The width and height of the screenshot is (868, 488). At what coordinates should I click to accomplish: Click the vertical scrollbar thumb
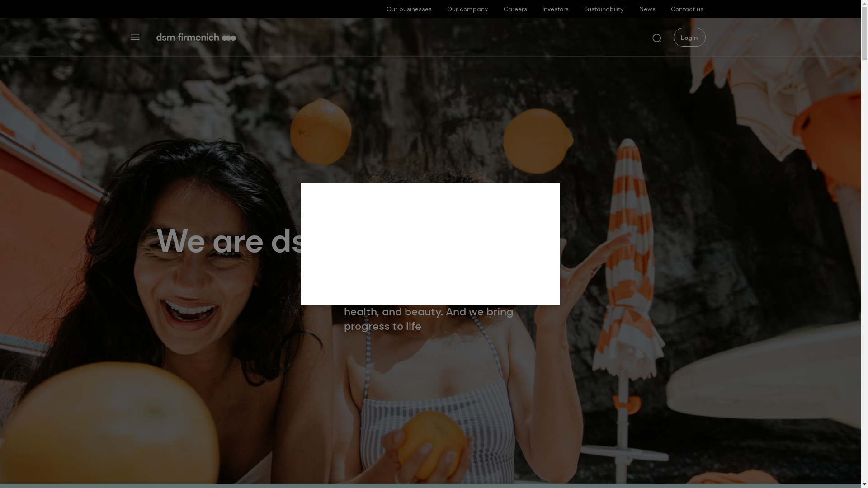coord(864,34)
